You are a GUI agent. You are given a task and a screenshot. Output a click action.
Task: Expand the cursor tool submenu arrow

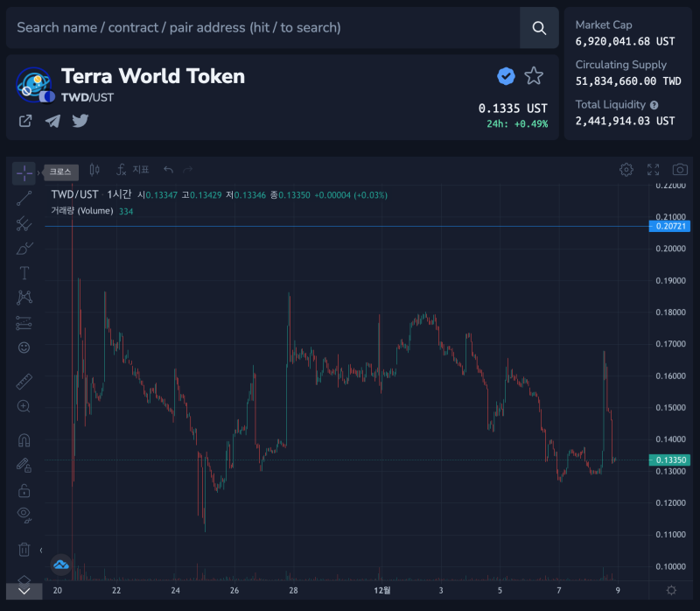click(38, 172)
